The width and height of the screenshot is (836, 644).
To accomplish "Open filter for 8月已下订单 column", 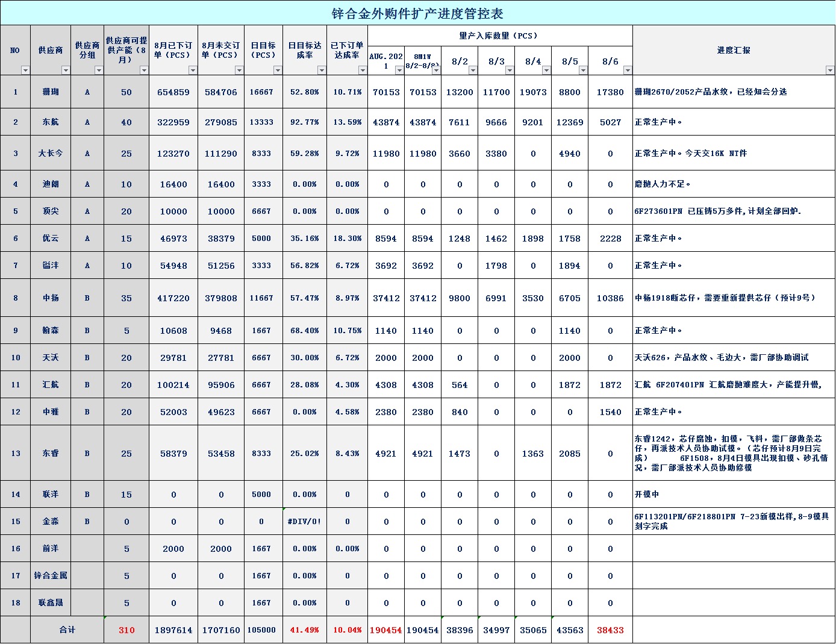I will (193, 70).
